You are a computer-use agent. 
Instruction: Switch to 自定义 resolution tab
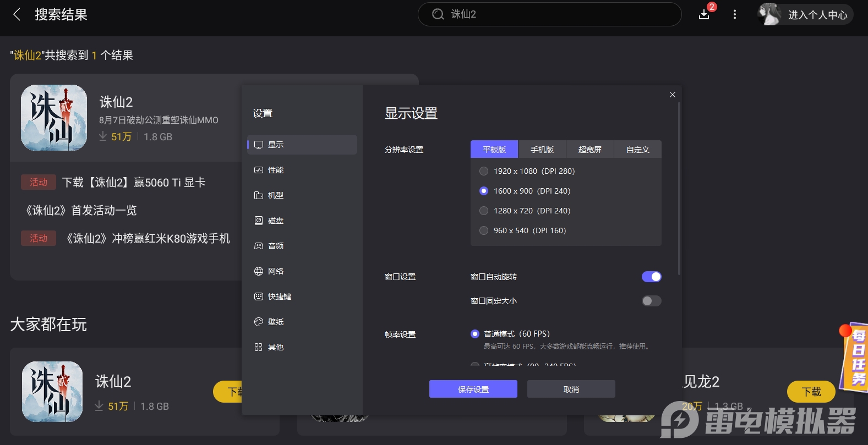click(x=638, y=150)
